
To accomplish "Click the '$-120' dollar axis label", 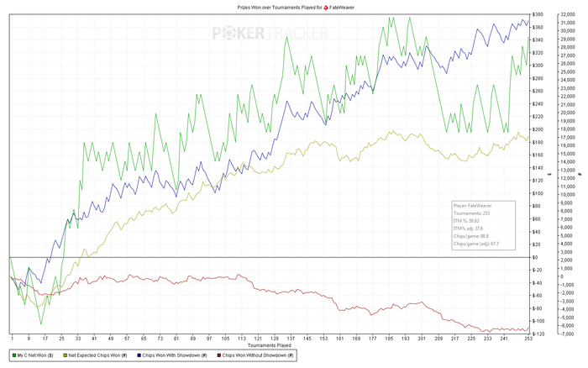I will (538, 334).
